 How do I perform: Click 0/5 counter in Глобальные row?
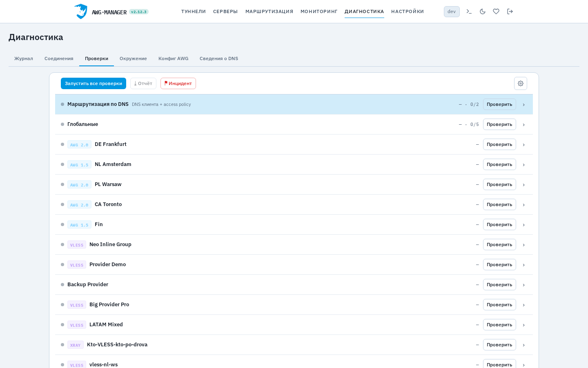[474, 124]
